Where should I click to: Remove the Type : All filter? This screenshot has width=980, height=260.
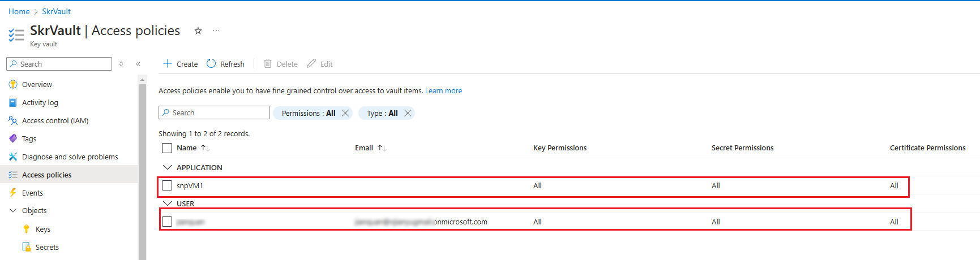coord(408,113)
